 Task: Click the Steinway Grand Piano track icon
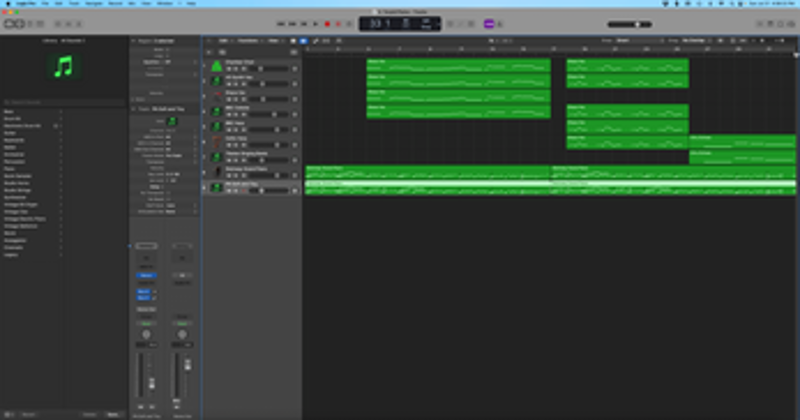(x=217, y=172)
